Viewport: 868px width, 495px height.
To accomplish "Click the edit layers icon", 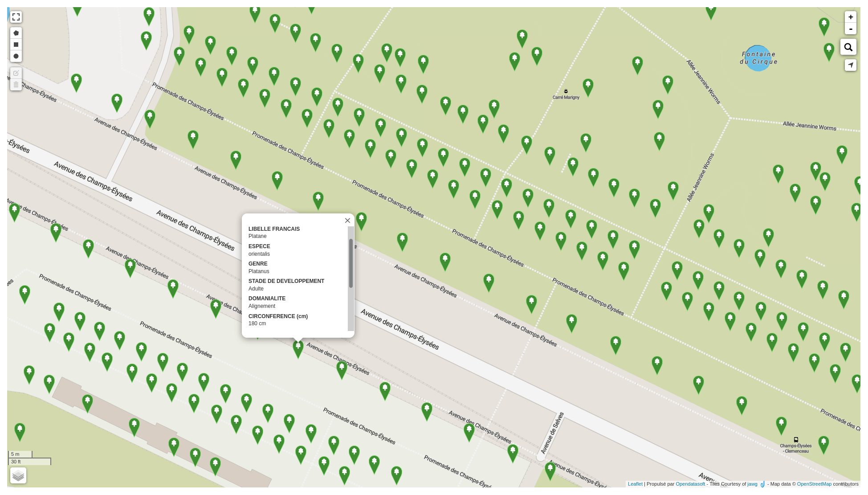I will (16, 73).
